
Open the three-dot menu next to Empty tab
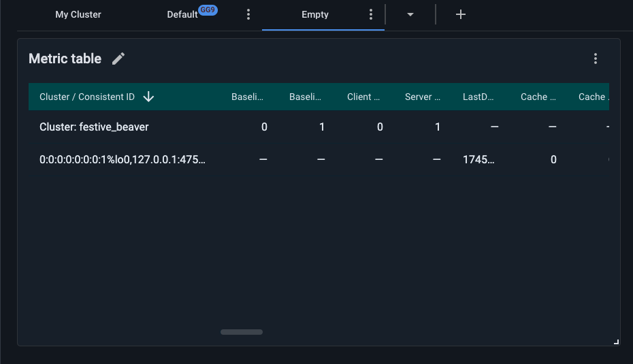click(x=371, y=14)
